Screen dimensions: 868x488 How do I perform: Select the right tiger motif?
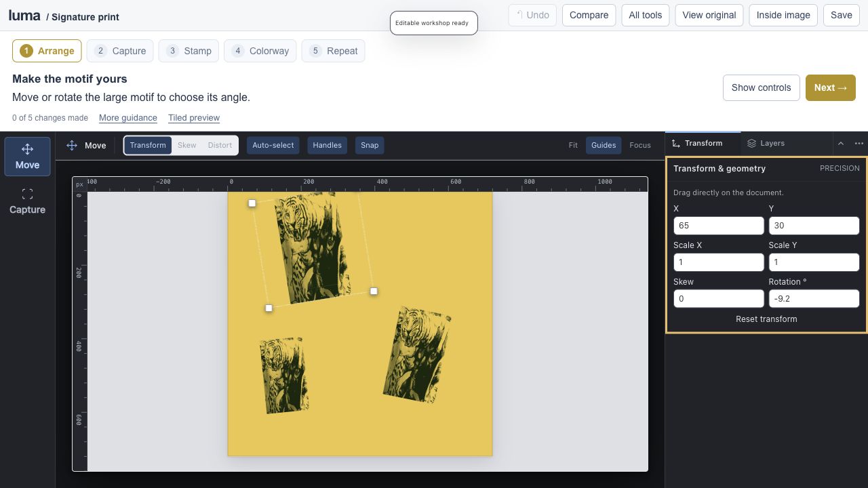417,354
